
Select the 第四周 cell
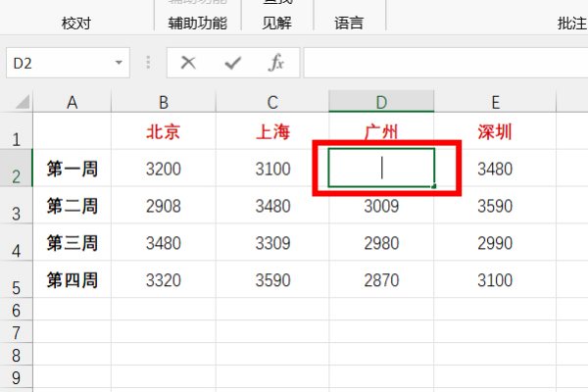coord(72,279)
